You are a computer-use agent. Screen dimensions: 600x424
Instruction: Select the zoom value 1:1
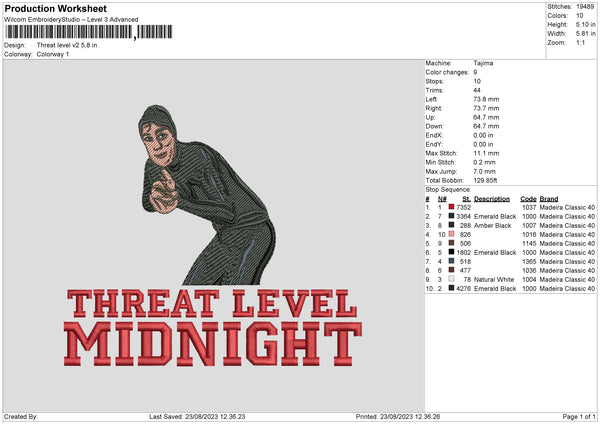tap(580, 42)
